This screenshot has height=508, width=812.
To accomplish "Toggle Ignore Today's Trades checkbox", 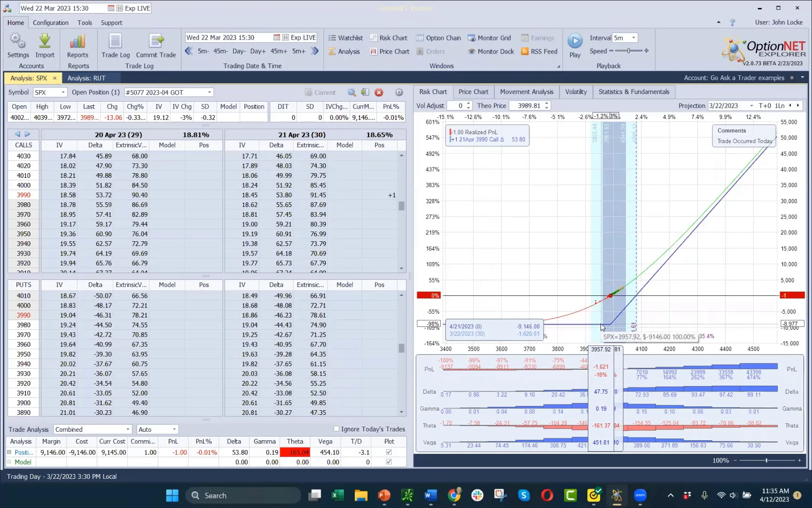I will pyautogui.click(x=336, y=429).
